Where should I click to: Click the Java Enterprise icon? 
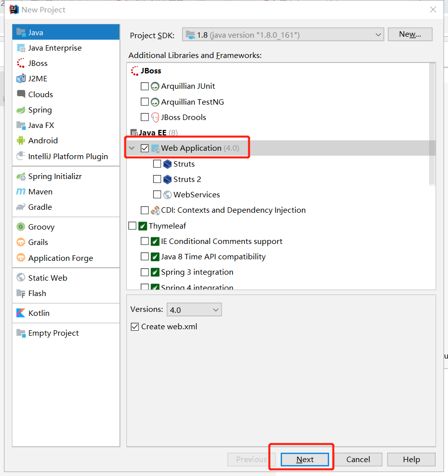click(x=21, y=48)
